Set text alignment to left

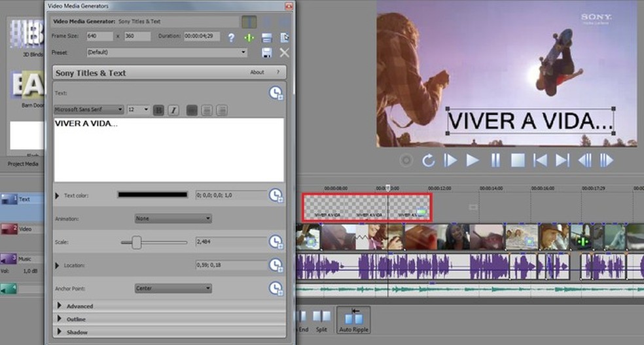point(192,110)
